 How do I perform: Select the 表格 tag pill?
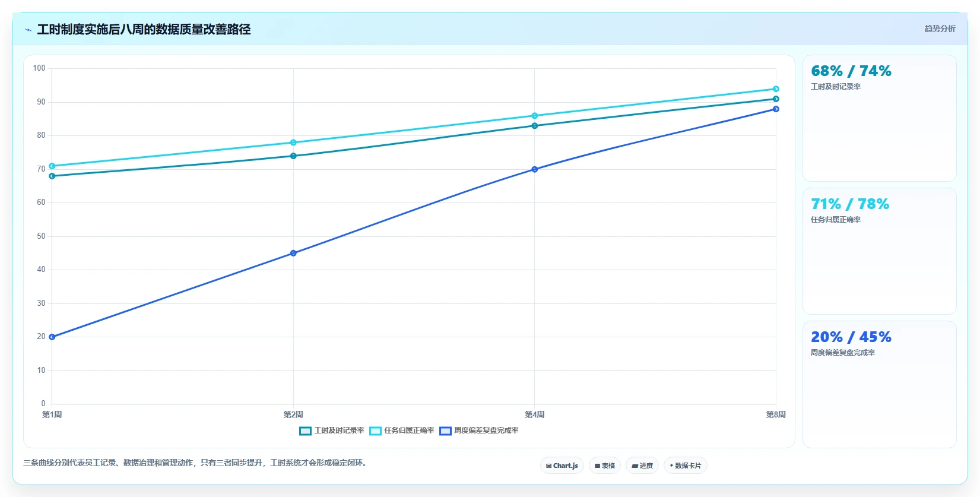click(x=605, y=466)
